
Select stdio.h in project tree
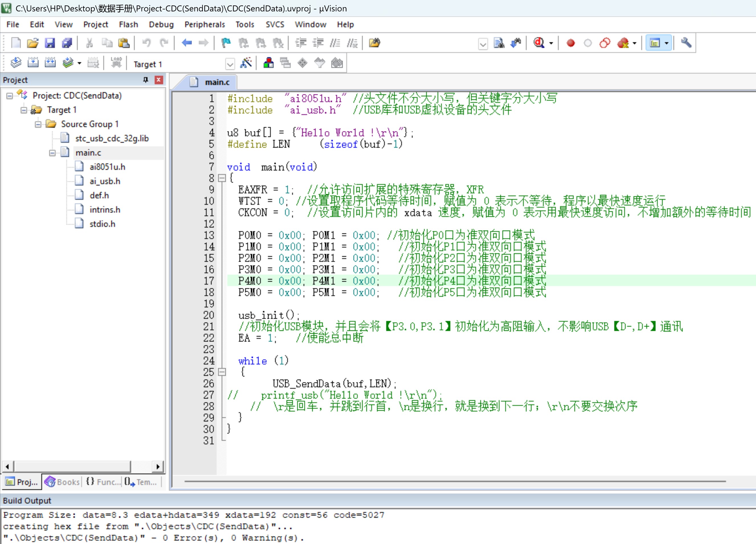point(102,224)
